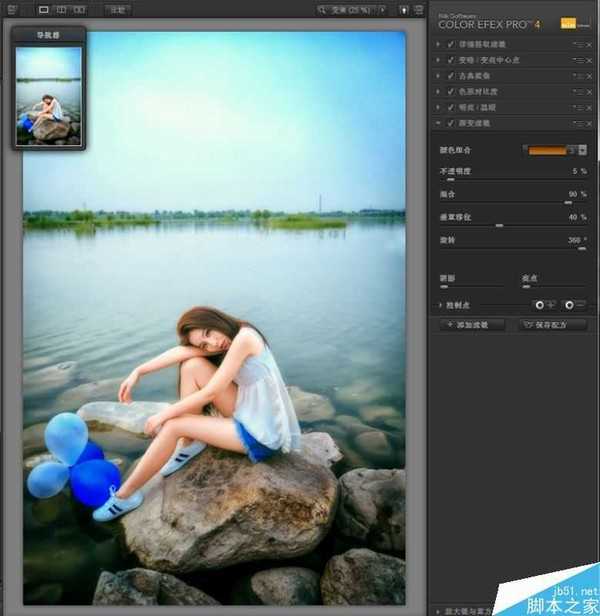Click the 比较 compare button in toolbar
The image size is (600, 616).
coord(117,10)
